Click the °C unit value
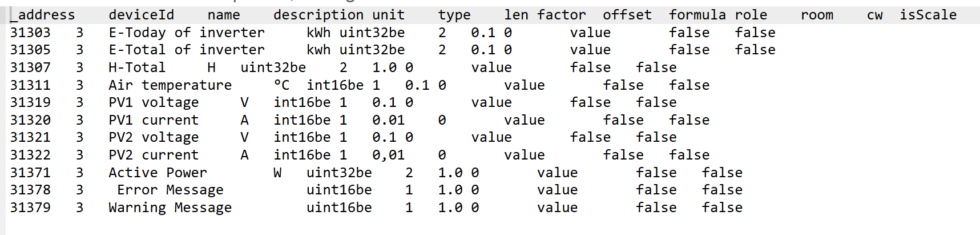 point(281,85)
